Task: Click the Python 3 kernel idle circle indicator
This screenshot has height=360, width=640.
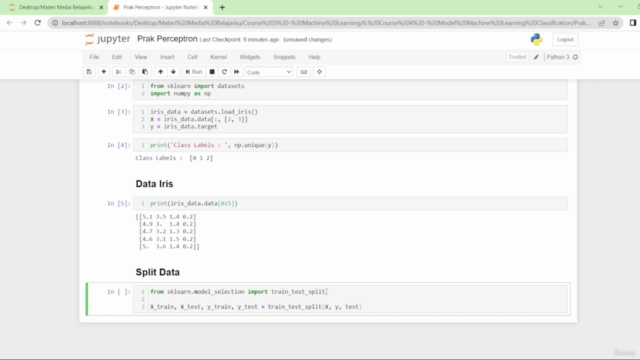Action: pos(576,57)
